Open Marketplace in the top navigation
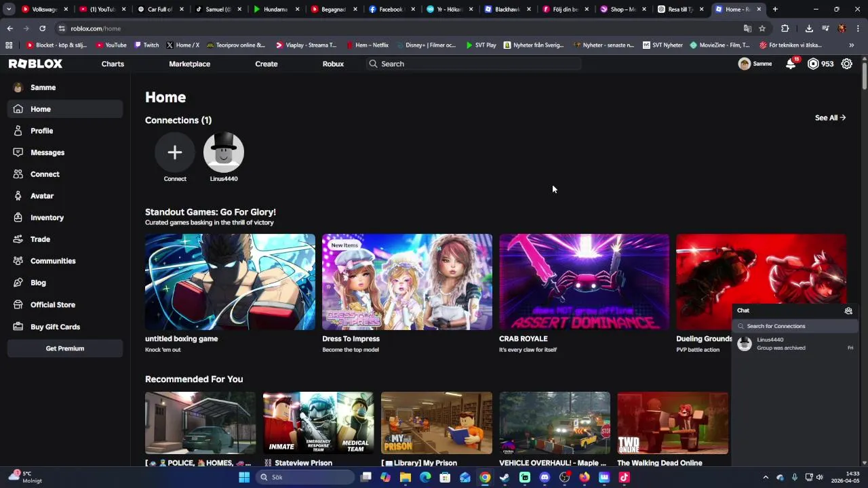The height and width of the screenshot is (488, 868). (x=189, y=64)
